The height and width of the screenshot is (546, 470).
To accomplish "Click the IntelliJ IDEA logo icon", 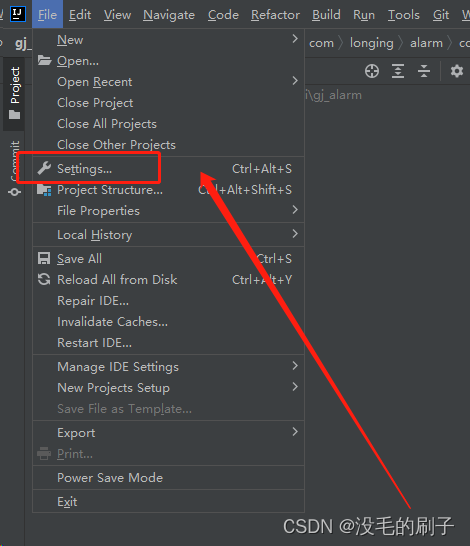I will [17, 14].
